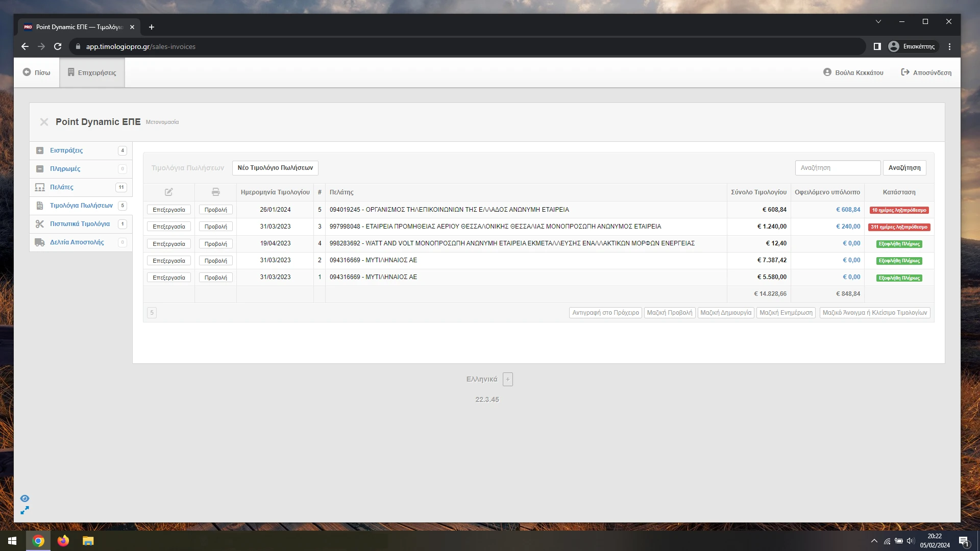
Task: Open the Επιχειρήσεις tab
Action: point(92,72)
